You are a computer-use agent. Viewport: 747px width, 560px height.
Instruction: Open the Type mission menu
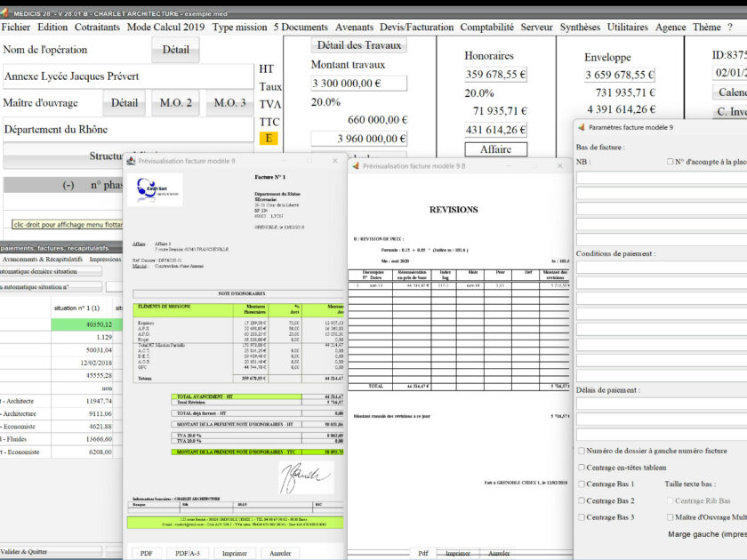(x=239, y=28)
